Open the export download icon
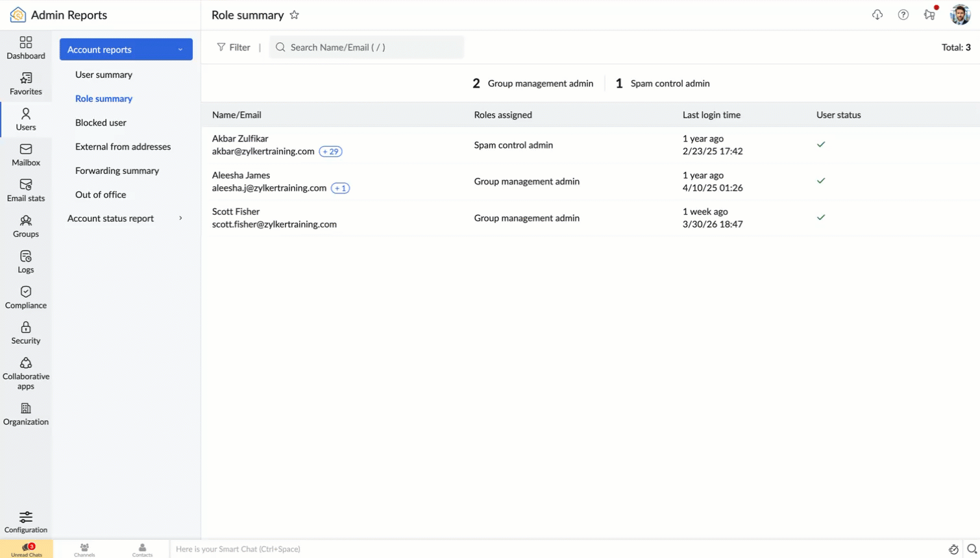The image size is (980, 558). (x=877, y=14)
